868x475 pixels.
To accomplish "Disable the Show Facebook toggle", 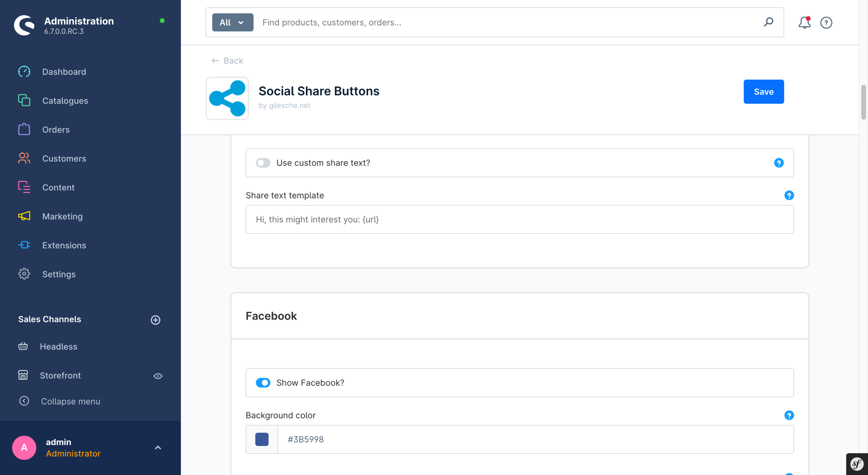I will click(263, 383).
